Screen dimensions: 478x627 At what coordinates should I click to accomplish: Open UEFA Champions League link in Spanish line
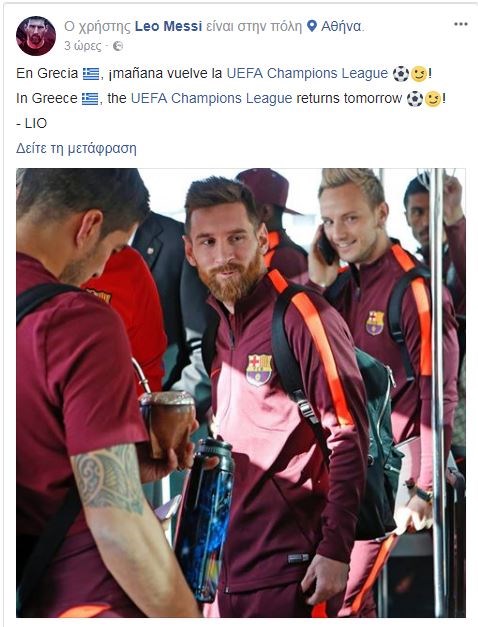[x=307, y=74]
